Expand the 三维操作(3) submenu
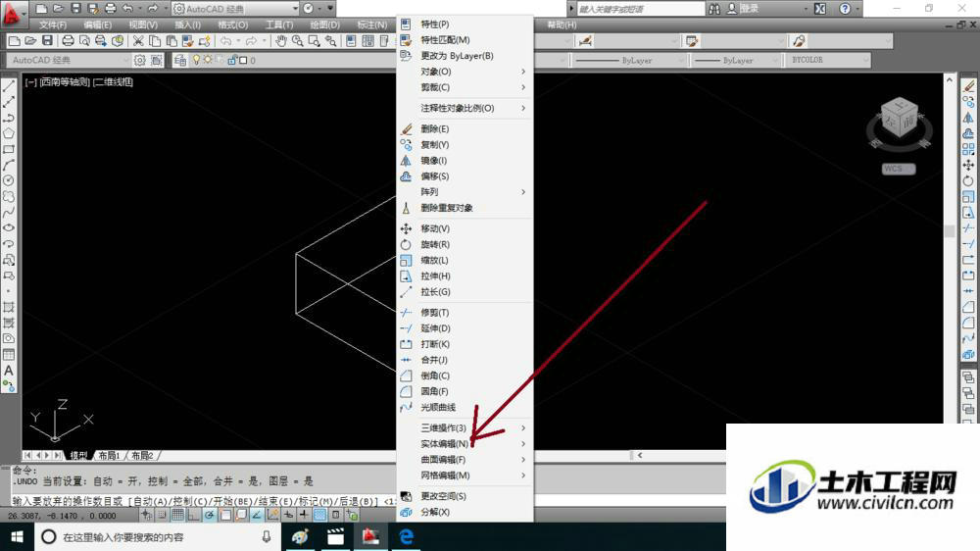The width and height of the screenshot is (980, 551). pyautogui.click(x=465, y=427)
